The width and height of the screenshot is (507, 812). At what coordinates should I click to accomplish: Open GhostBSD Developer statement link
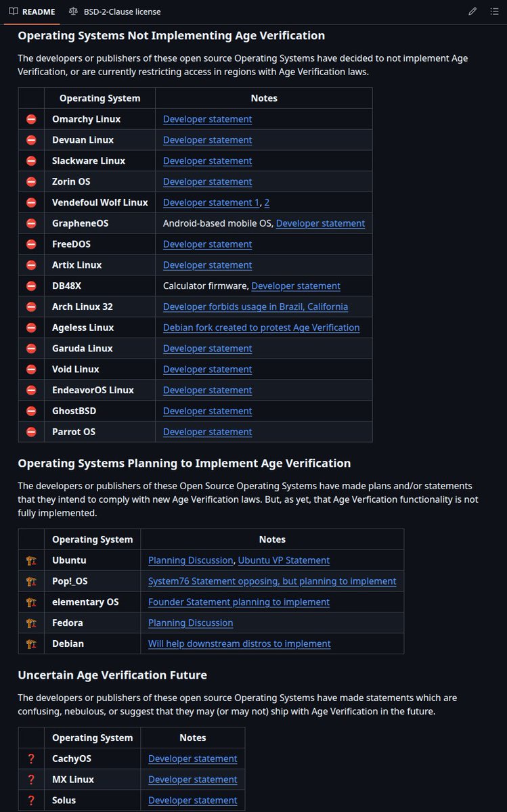coord(207,411)
